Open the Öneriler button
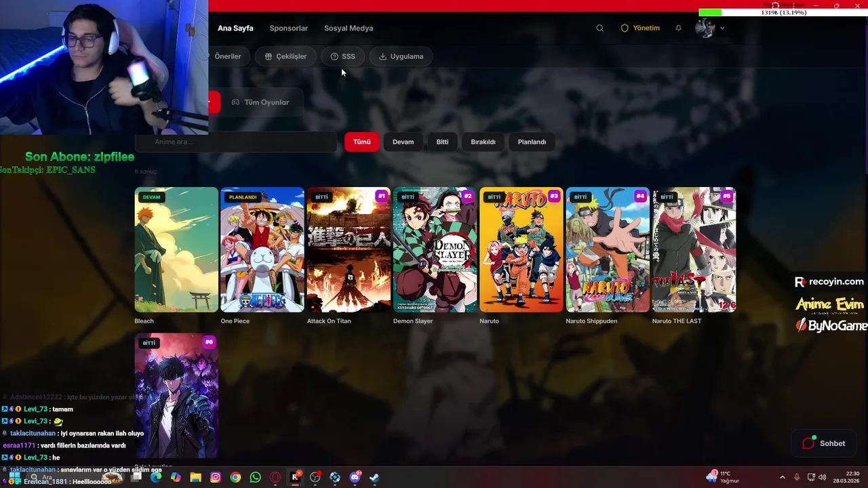 click(229, 56)
